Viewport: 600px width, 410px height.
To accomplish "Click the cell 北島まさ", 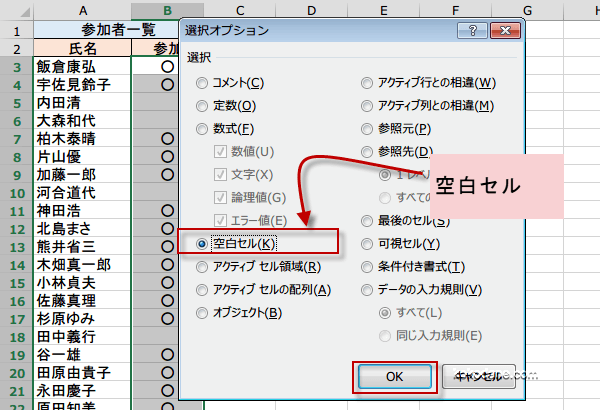I will click(x=82, y=229).
